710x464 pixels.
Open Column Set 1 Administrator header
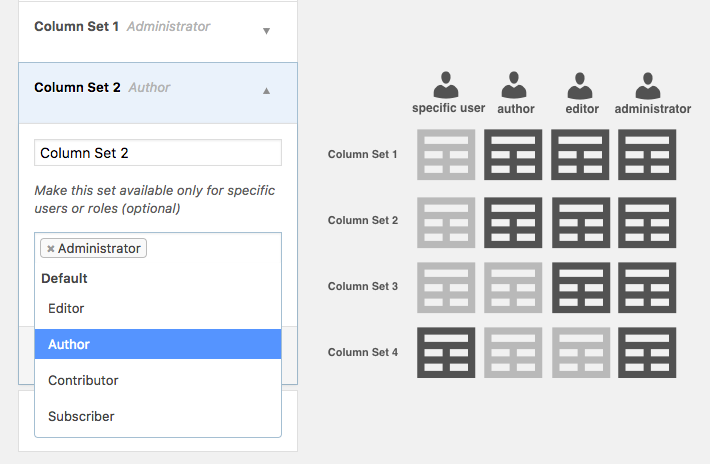[158, 32]
